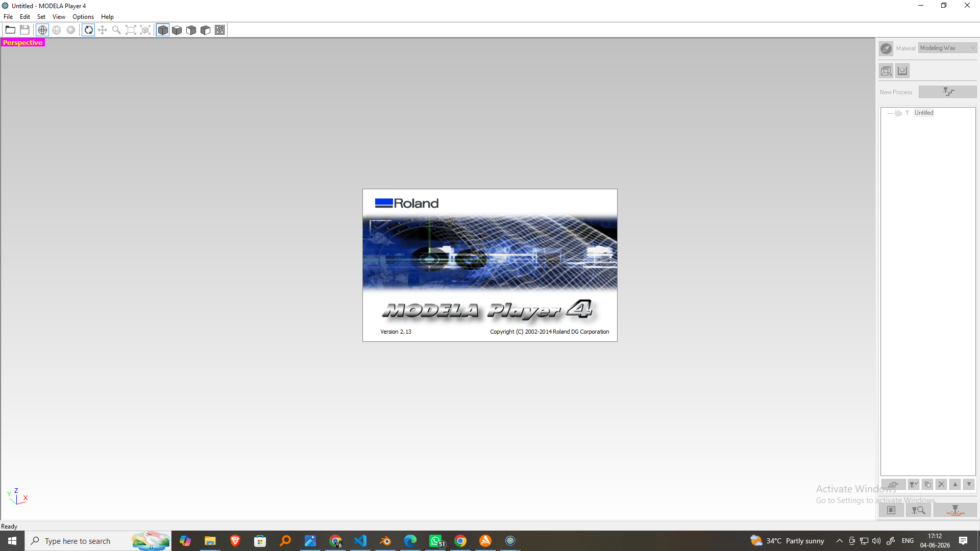Screen dimensions: 980x551
Task: Click the square cutting-position setup button
Action: [891, 510]
